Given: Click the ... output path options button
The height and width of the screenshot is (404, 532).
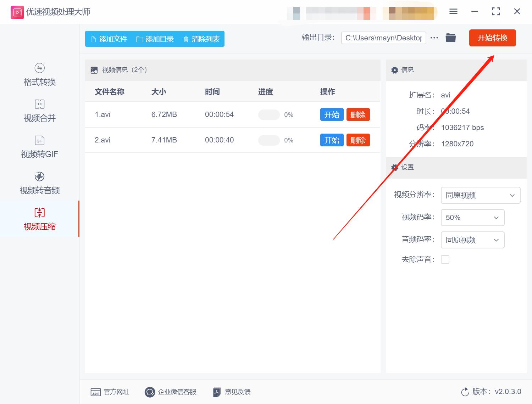Looking at the screenshot, I should pos(434,38).
